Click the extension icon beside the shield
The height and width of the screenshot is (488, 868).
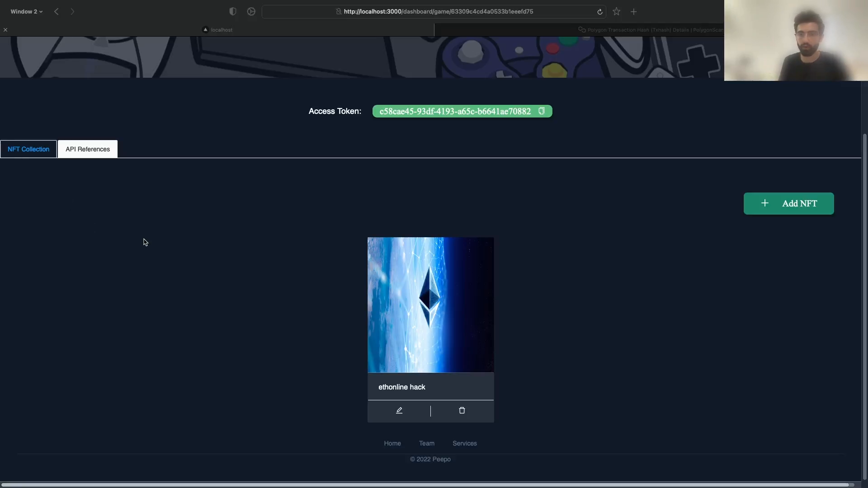[x=251, y=12]
